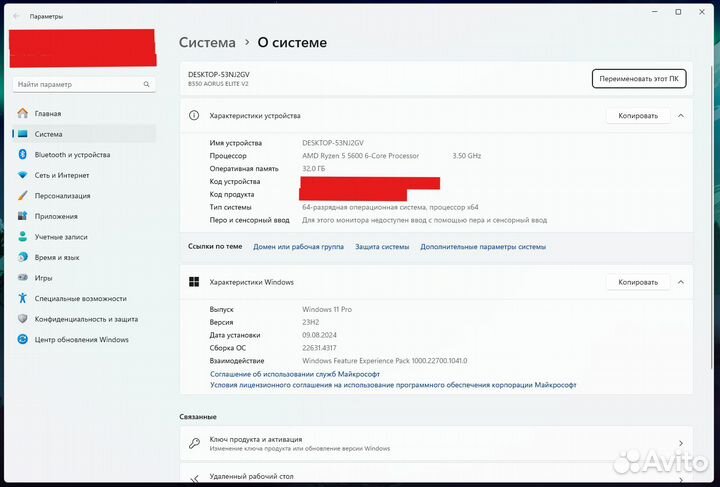
Task: Open Главная home page from sidebar
Action: 48,113
